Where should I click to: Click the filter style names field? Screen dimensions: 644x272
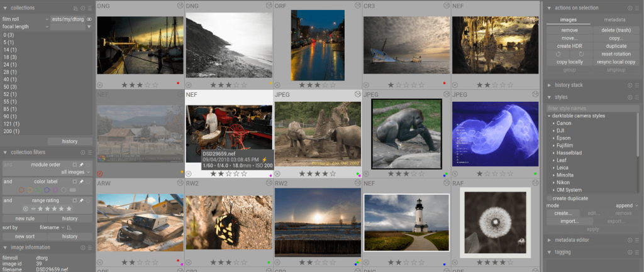tap(592, 109)
